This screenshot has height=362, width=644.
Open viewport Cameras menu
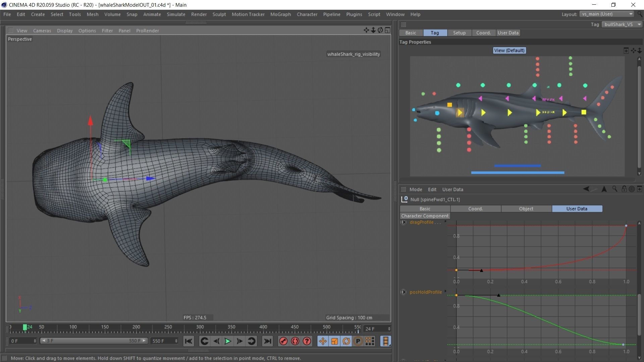coord(42,31)
